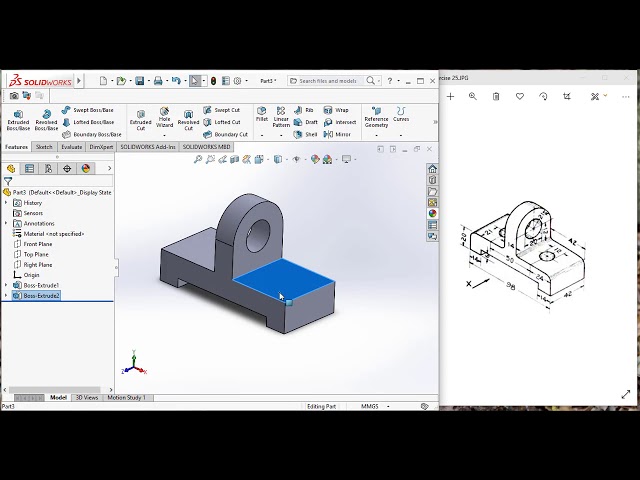Select Boundary Boss/Base
Screen dimensions: 640x480
tap(91, 134)
